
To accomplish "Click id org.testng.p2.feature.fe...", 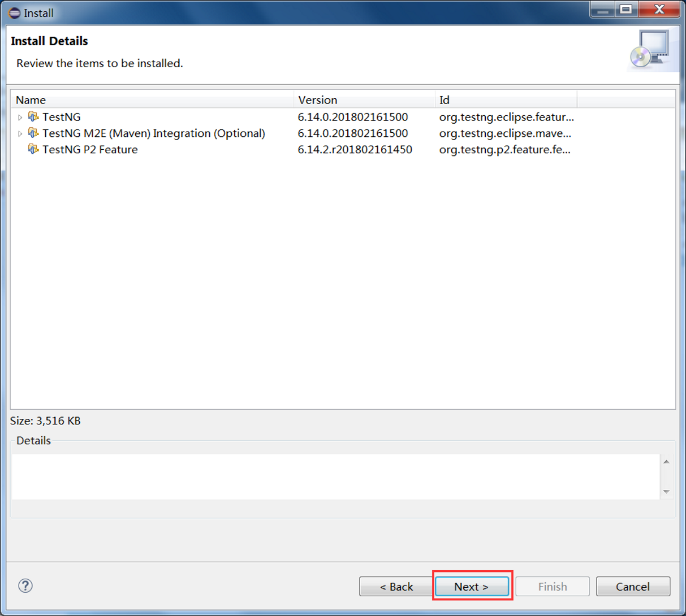I will (505, 150).
